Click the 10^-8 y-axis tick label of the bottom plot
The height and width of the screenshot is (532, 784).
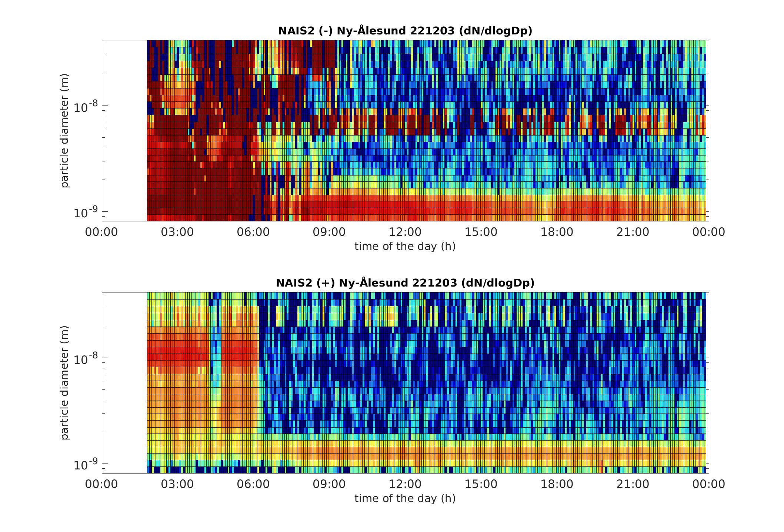[x=86, y=359]
